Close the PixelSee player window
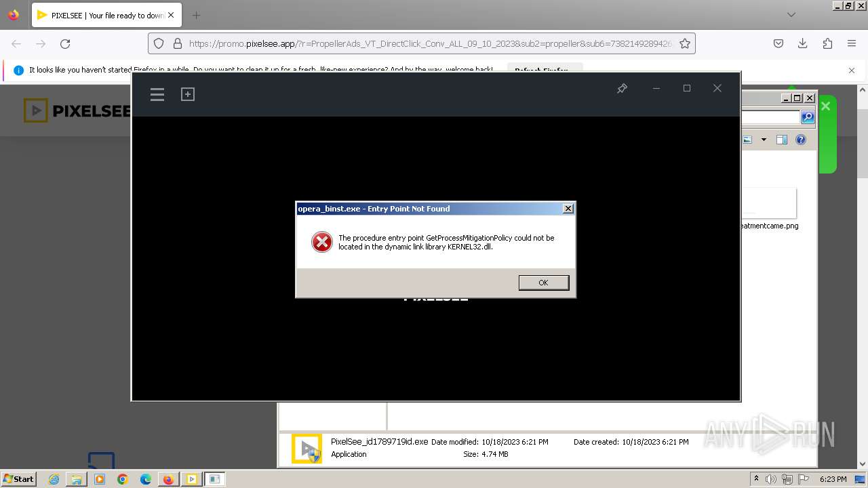Screen dimensions: 868x488 point(717,88)
